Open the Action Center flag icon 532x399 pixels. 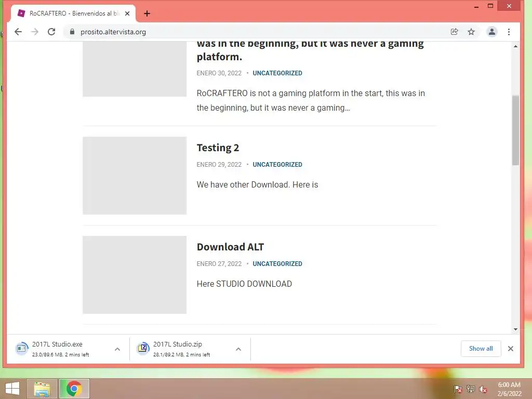pos(458,389)
